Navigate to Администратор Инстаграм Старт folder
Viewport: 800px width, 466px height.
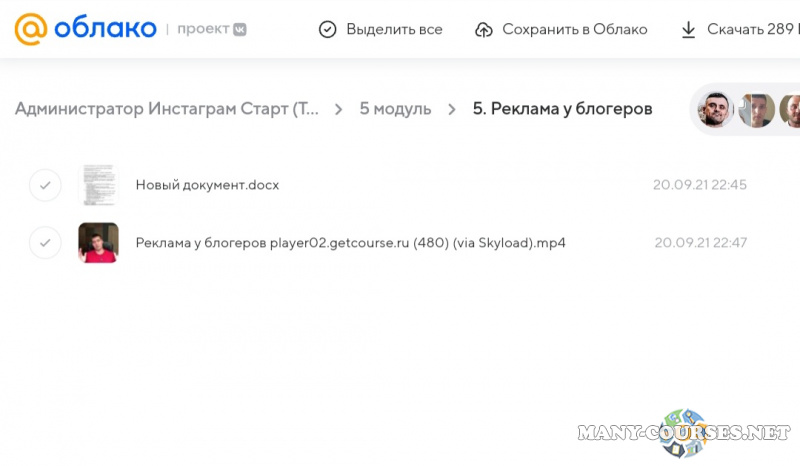pyautogui.click(x=167, y=109)
